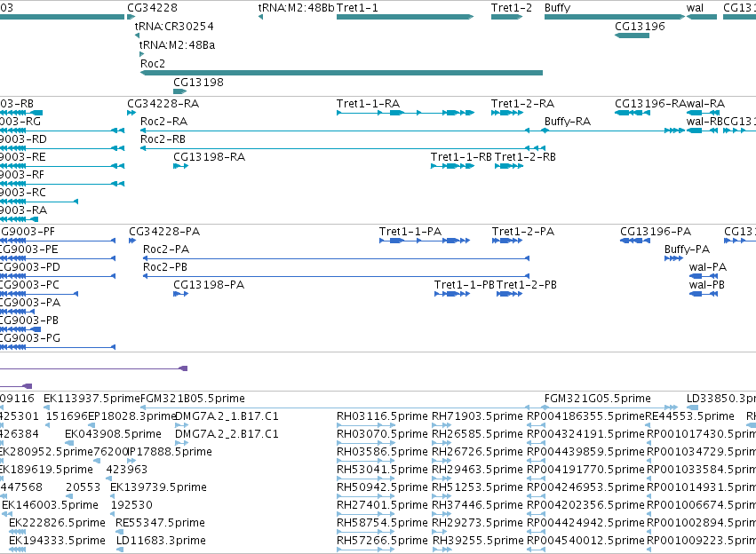Viewport: 756px width, 554px height.
Task: Click the CG34228 gene label
Action: click(152, 8)
